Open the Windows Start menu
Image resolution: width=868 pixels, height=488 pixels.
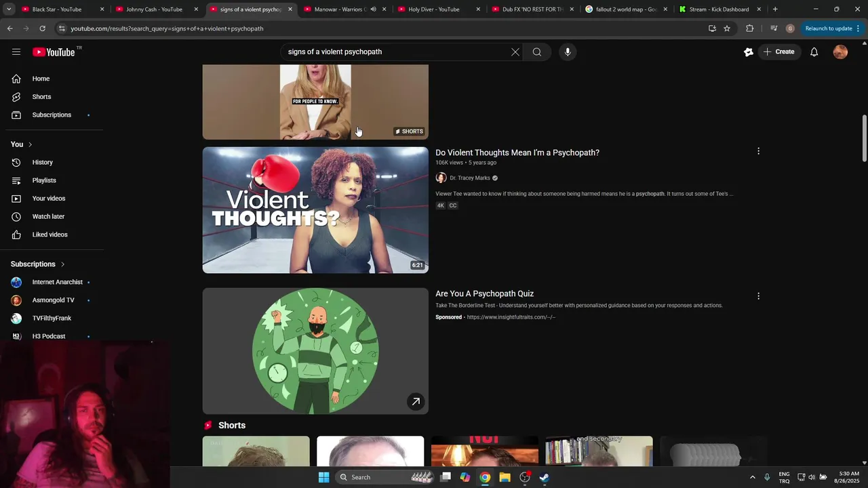(x=324, y=477)
